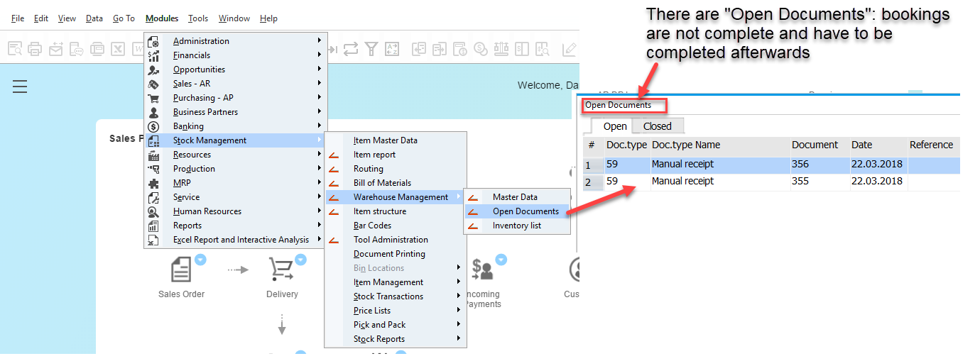Open the dropdown bubble beside Delivery
980x361 pixels.
[x=300, y=260]
